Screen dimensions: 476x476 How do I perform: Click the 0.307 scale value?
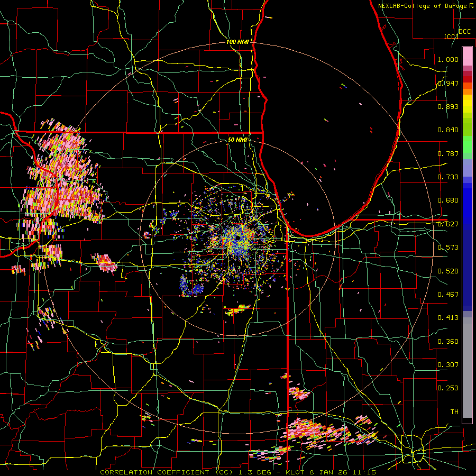click(x=448, y=365)
